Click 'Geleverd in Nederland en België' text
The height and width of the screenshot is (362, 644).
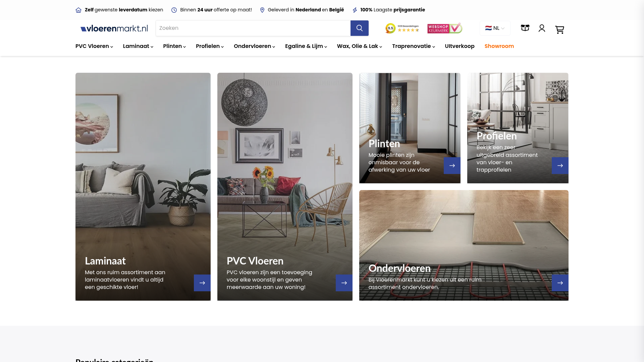click(306, 10)
